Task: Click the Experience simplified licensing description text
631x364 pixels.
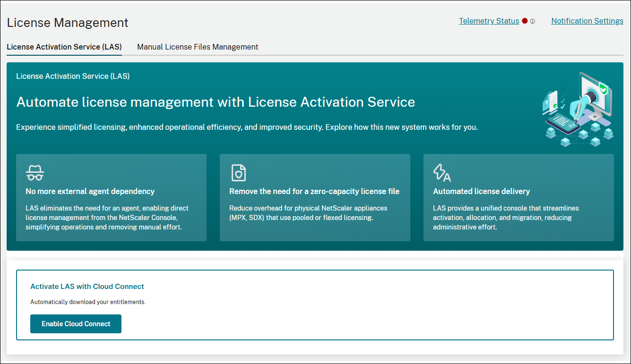Action: pyautogui.click(x=247, y=127)
